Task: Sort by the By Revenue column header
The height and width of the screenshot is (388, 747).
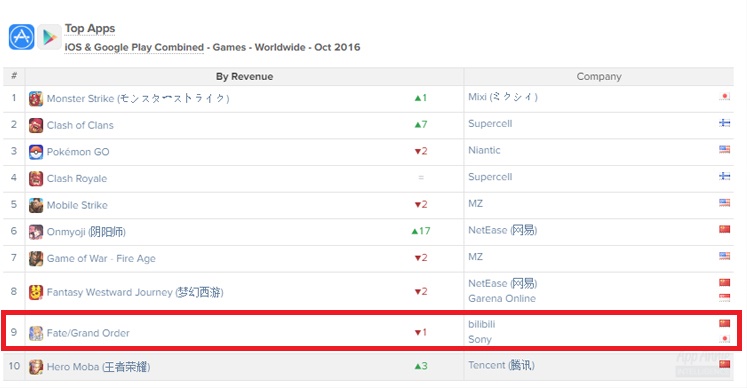Action: click(244, 76)
